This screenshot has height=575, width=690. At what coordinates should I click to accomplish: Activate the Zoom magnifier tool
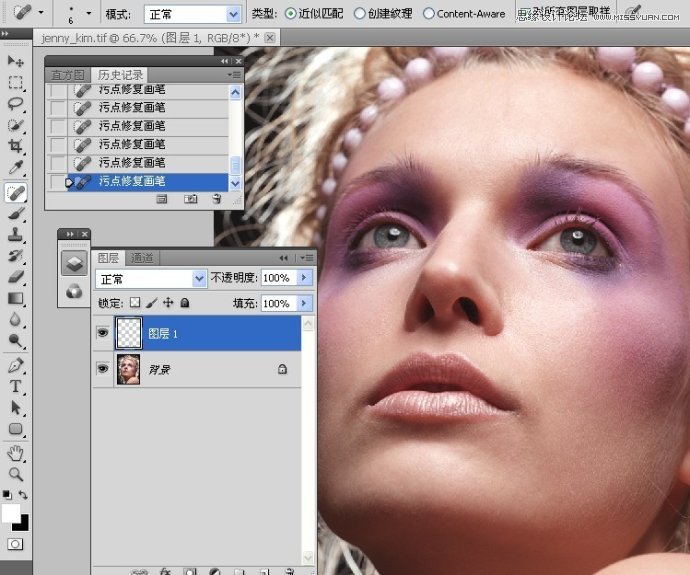16,474
